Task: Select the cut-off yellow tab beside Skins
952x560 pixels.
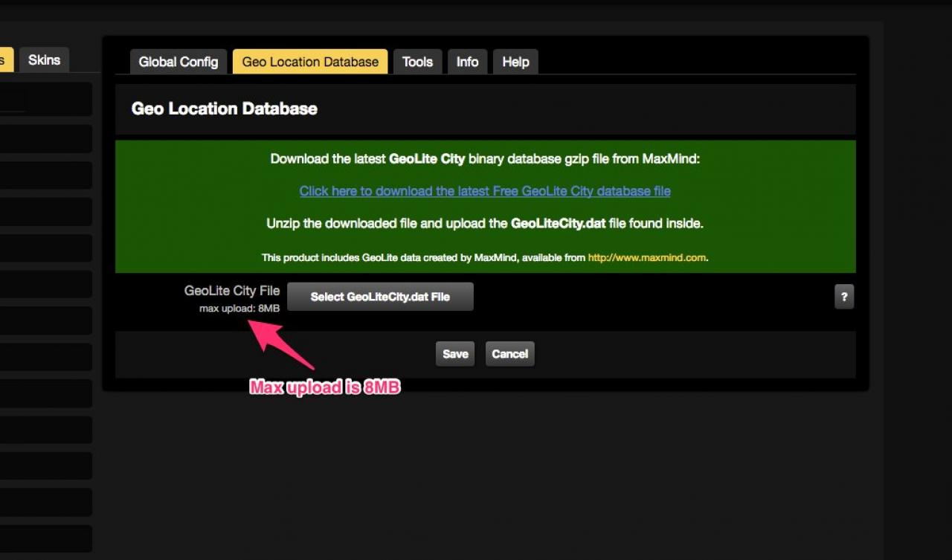Action: coord(6,60)
